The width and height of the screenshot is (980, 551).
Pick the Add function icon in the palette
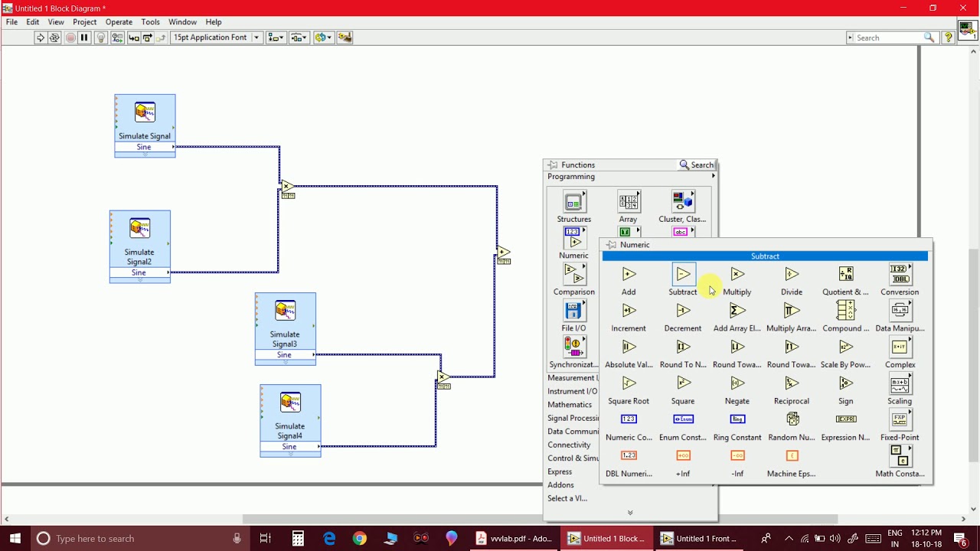tap(629, 274)
